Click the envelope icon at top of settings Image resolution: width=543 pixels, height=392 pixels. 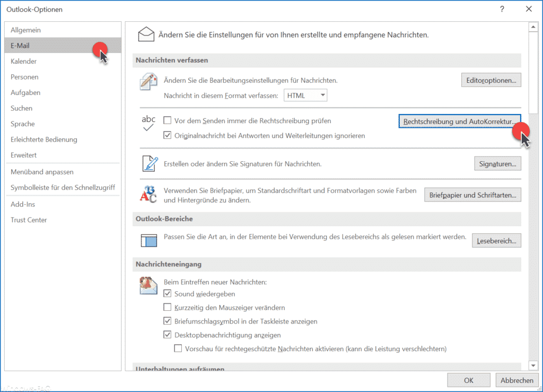click(x=146, y=34)
